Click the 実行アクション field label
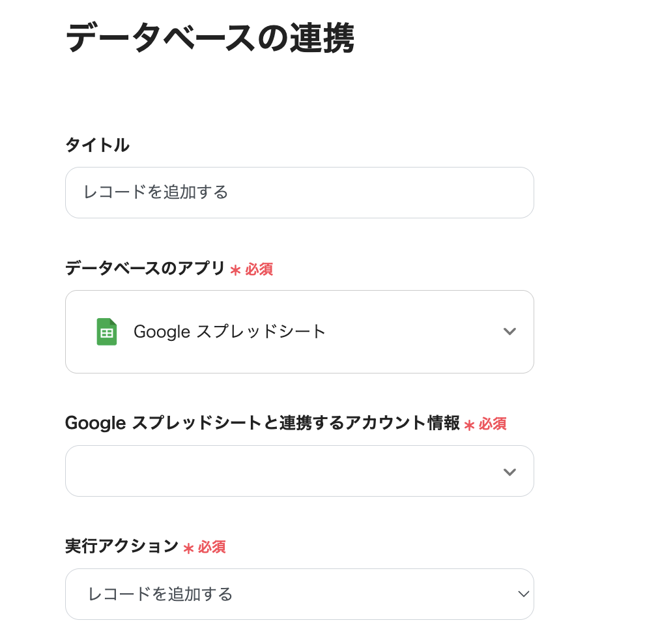Screen dimensions: 645x644 (121, 546)
